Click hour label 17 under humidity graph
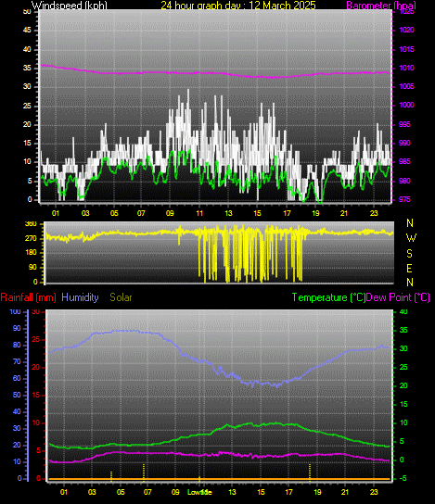This screenshot has width=435, height=504. [x=288, y=492]
